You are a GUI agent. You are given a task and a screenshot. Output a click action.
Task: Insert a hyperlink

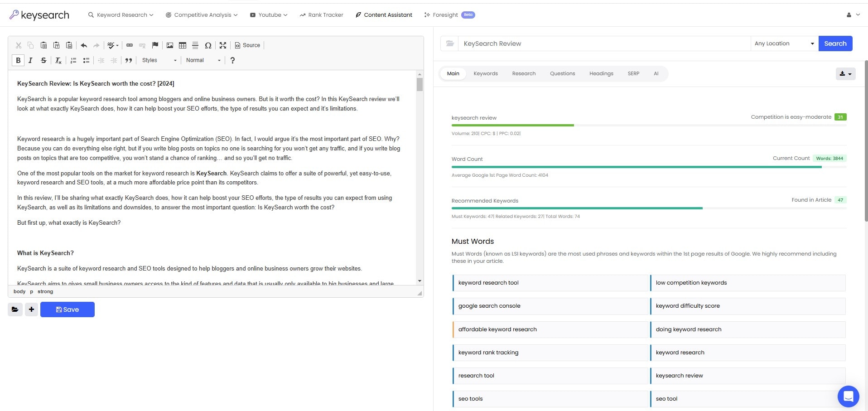click(x=130, y=45)
